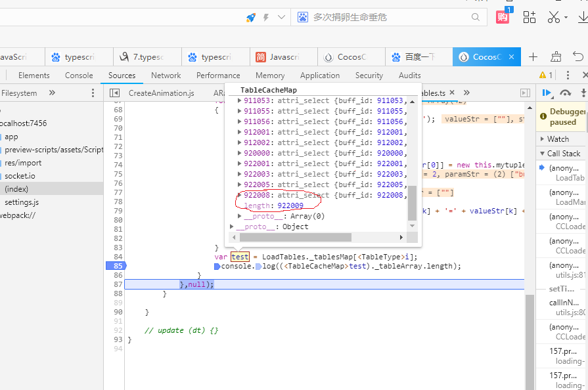The image size is (588, 390).
Task: Click the scissors screenshot tool icon
Action: (x=554, y=17)
